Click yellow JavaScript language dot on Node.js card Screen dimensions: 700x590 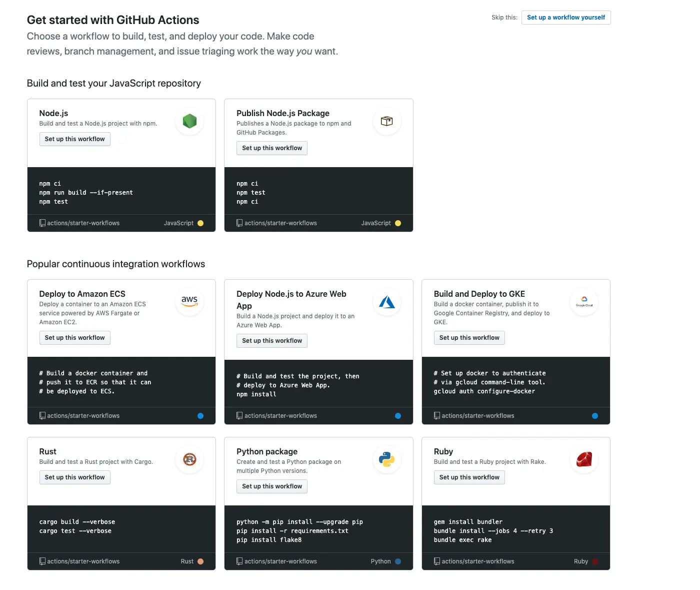coord(200,223)
